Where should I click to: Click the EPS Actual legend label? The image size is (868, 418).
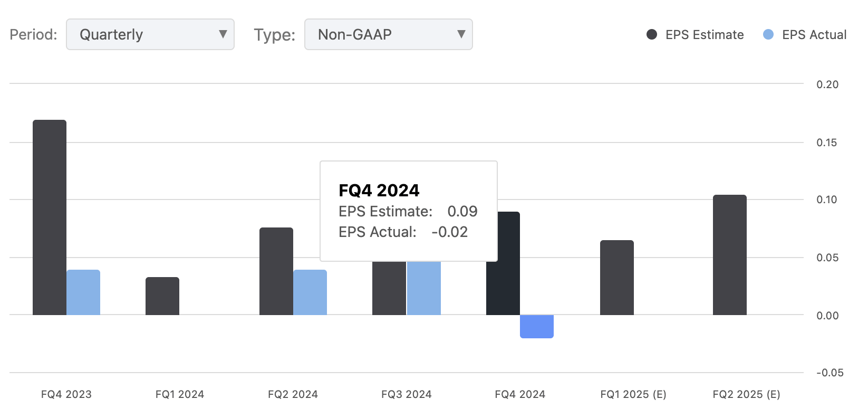(814, 35)
